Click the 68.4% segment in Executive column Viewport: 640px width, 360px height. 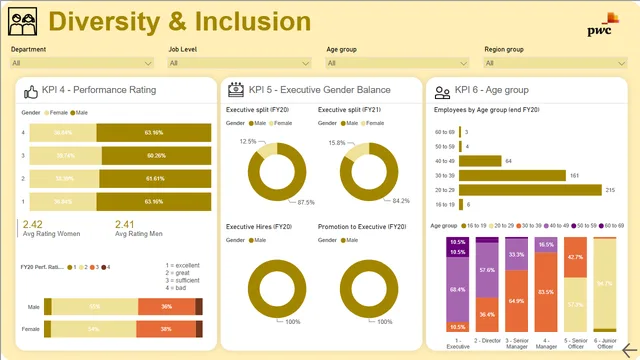point(458,290)
